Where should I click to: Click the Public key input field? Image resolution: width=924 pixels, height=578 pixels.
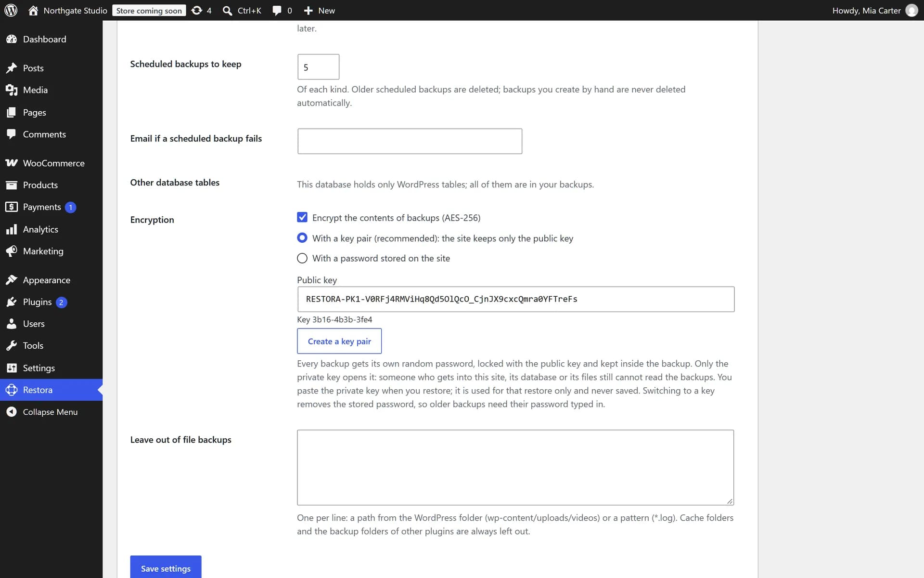point(515,299)
